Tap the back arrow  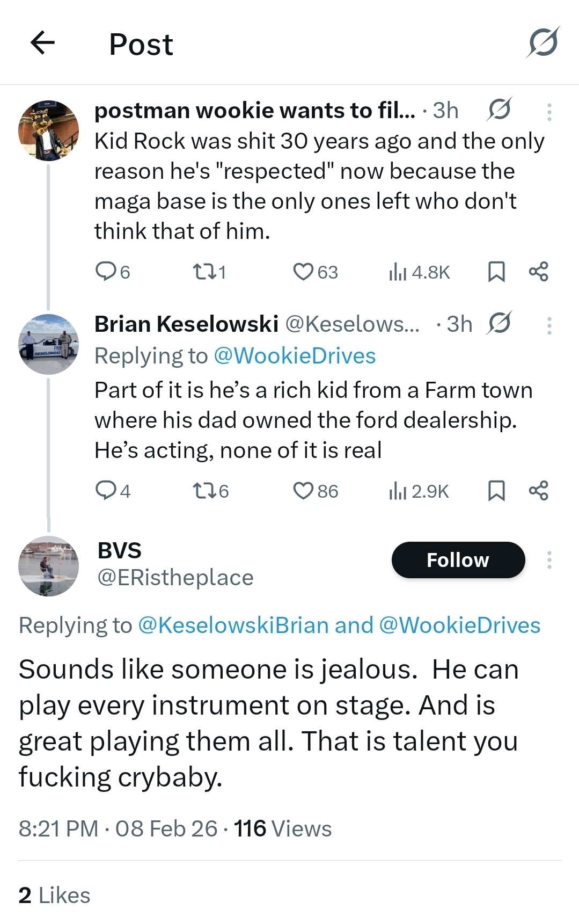43,43
